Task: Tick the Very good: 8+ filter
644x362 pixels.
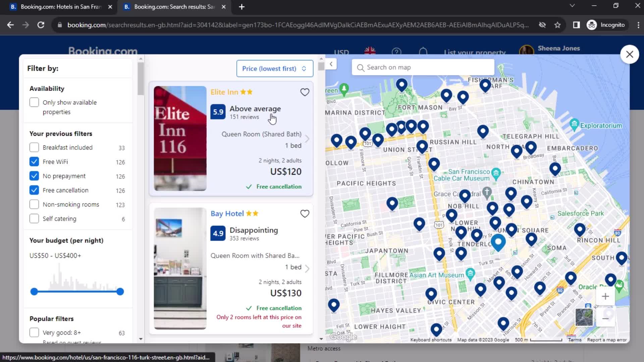Action: pos(34,333)
